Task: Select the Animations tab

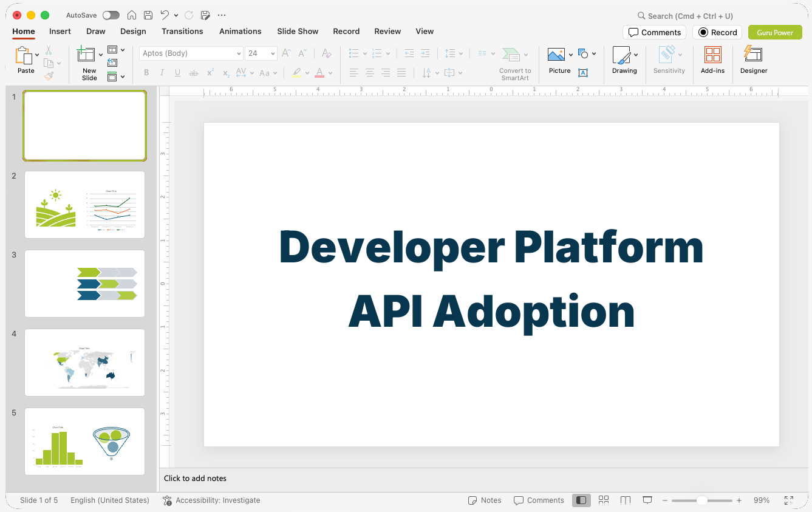Action: tap(241, 31)
